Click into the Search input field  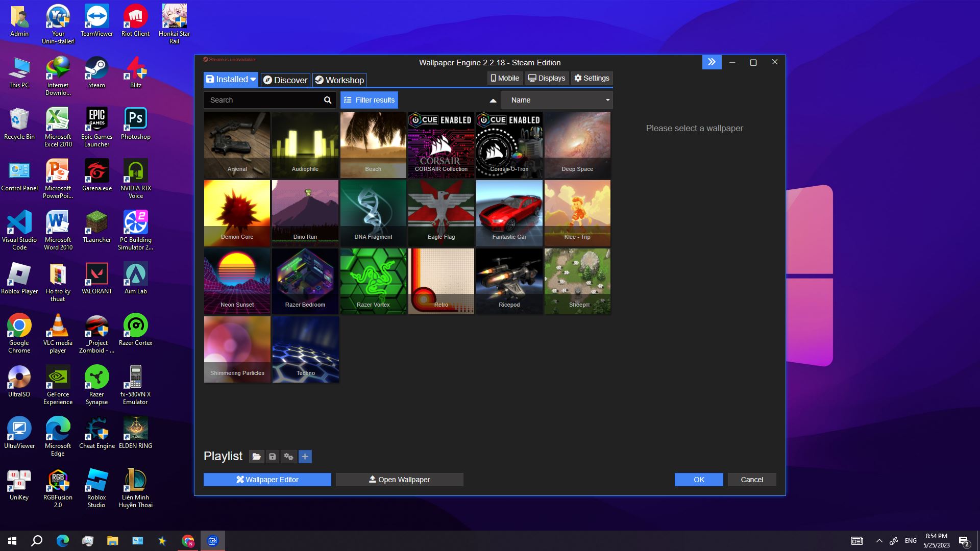point(263,100)
